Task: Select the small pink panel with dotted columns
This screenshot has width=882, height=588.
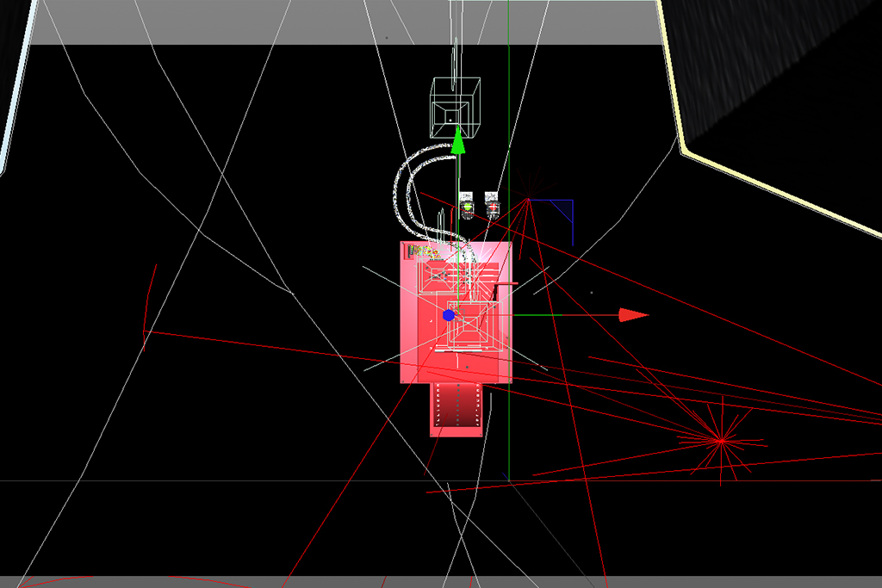Action: (456, 409)
